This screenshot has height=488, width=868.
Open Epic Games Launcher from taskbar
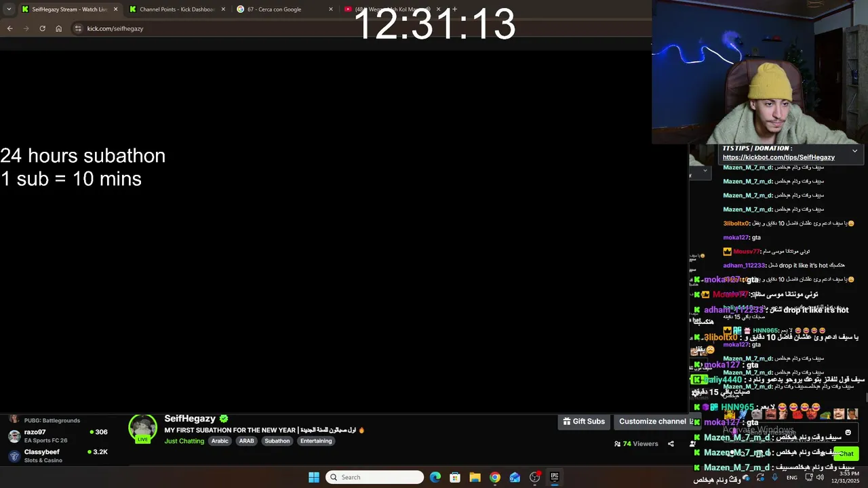(x=554, y=477)
